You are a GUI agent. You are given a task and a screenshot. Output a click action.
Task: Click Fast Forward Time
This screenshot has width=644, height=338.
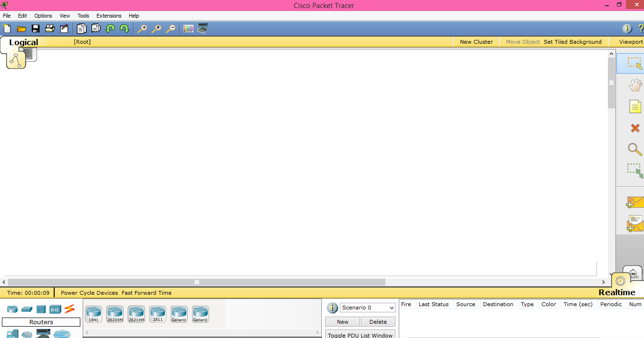coord(146,293)
